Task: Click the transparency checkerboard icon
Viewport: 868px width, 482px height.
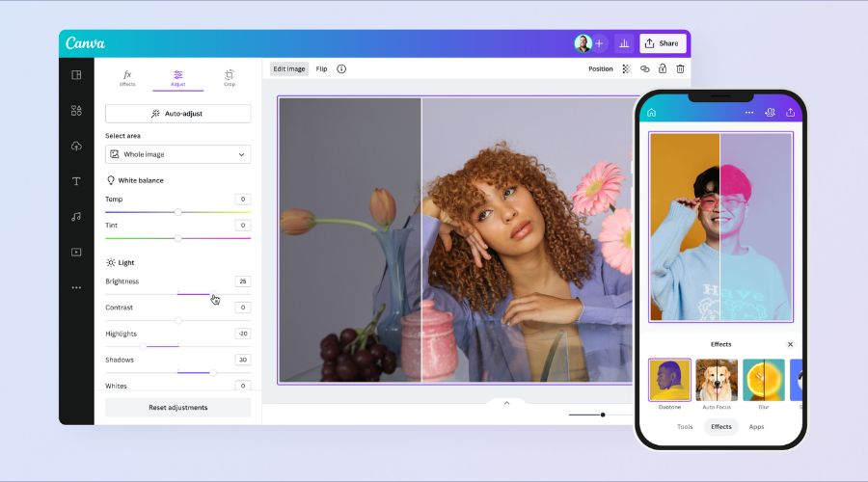Action: [x=627, y=69]
